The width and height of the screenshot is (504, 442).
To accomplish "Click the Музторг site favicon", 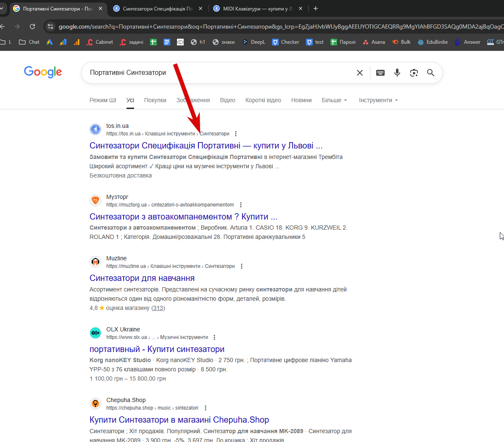I will click(x=95, y=201).
